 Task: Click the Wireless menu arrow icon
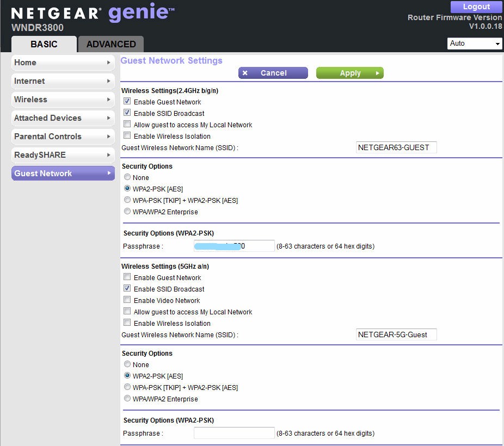(x=109, y=100)
